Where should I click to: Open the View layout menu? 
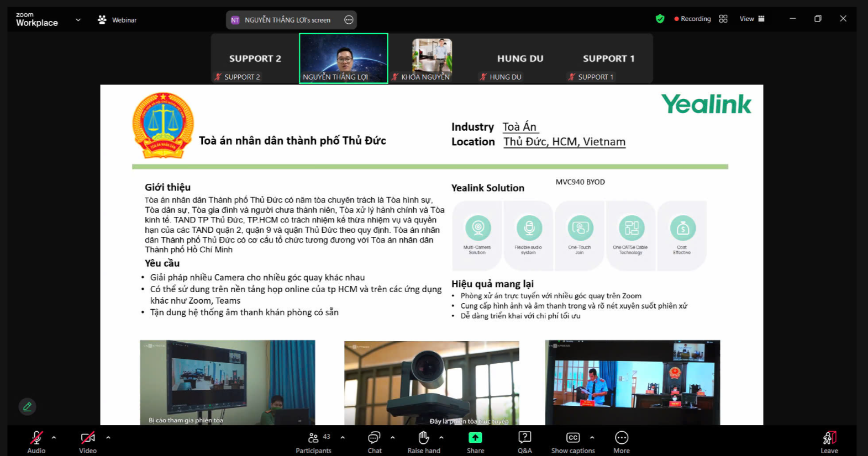pyautogui.click(x=751, y=19)
